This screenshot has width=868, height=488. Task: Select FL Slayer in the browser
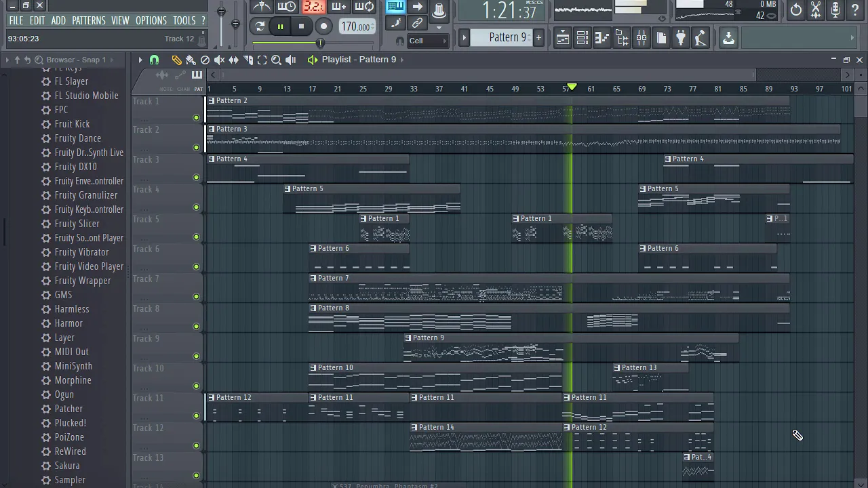pyautogui.click(x=71, y=81)
